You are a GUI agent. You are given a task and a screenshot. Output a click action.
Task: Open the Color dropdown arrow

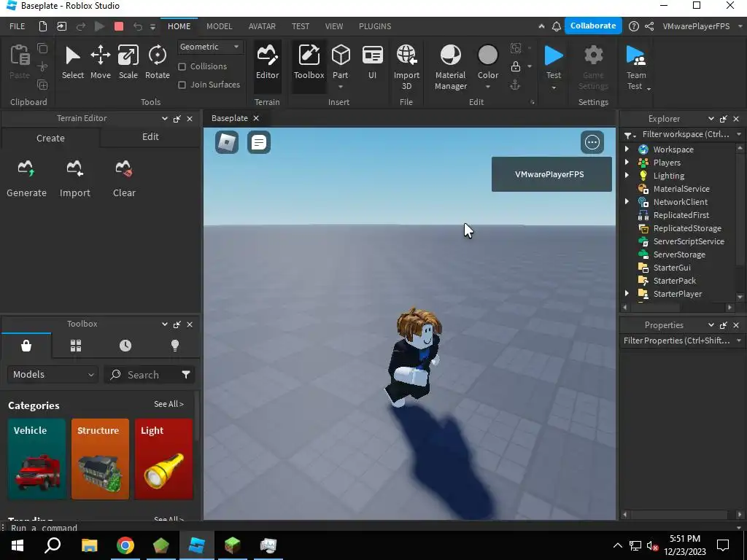[x=488, y=87]
